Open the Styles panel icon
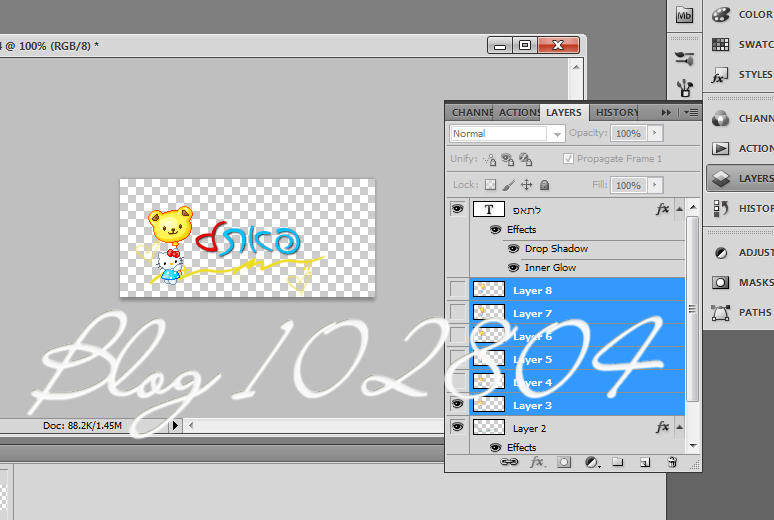Viewport: 774px width, 520px height. (720, 75)
